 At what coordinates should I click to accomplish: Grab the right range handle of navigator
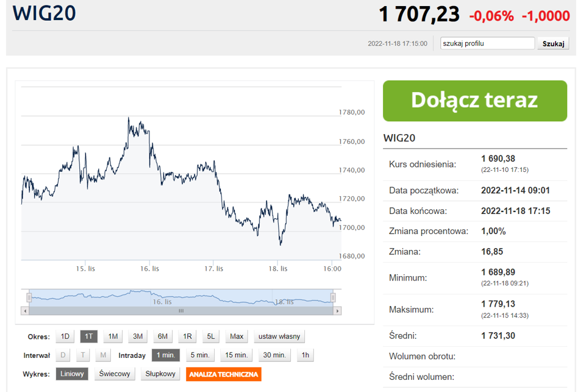coord(333,297)
